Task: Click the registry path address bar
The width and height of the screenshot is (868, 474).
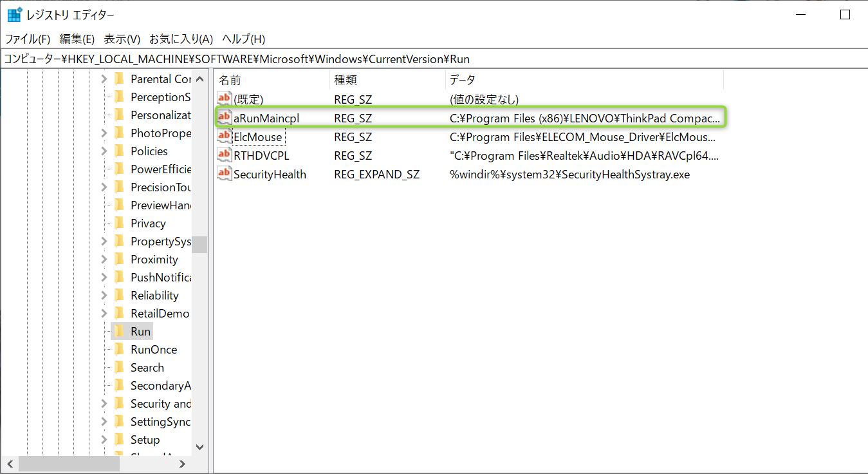Action: [434, 59]
